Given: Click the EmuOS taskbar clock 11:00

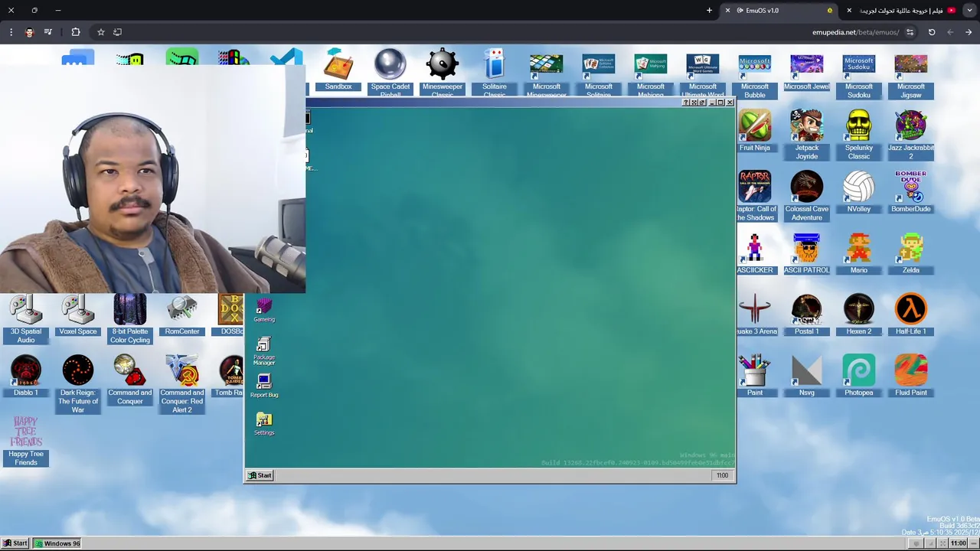Looking at the screenshot, I should pyautogui.click(x=958, y=543).
